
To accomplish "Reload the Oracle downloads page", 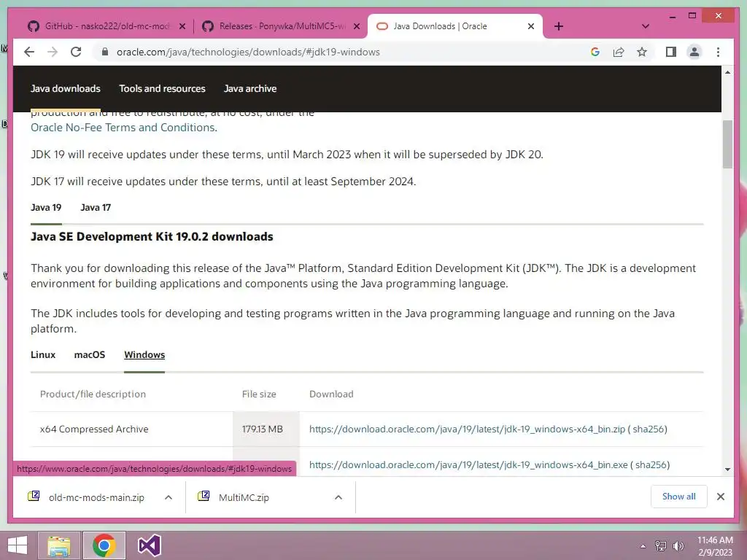I will click(76, 52).
